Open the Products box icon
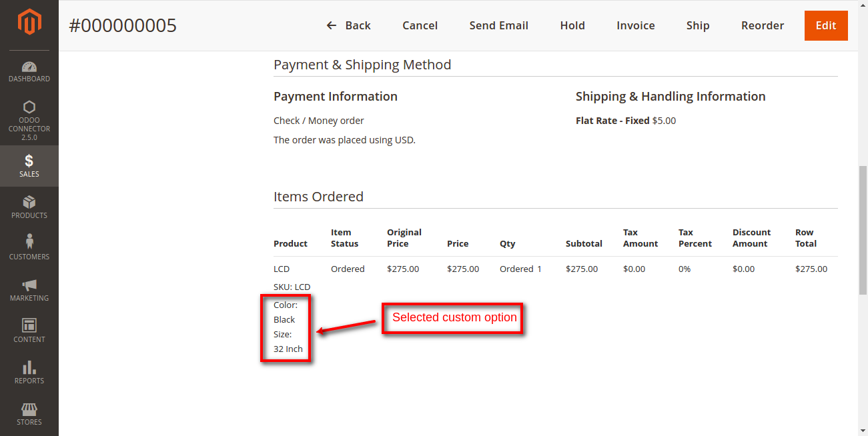The width and height of the screenshot is (868, 436). (x=29, y=202)
